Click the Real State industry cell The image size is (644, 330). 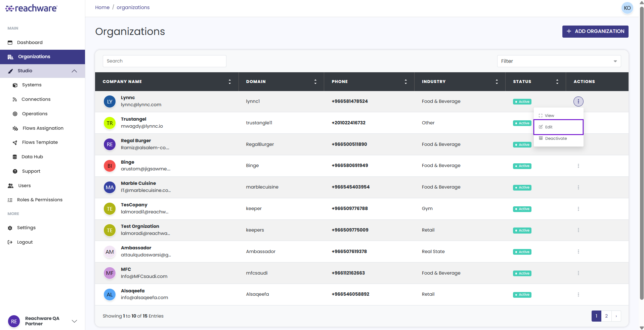click(433, 252)
